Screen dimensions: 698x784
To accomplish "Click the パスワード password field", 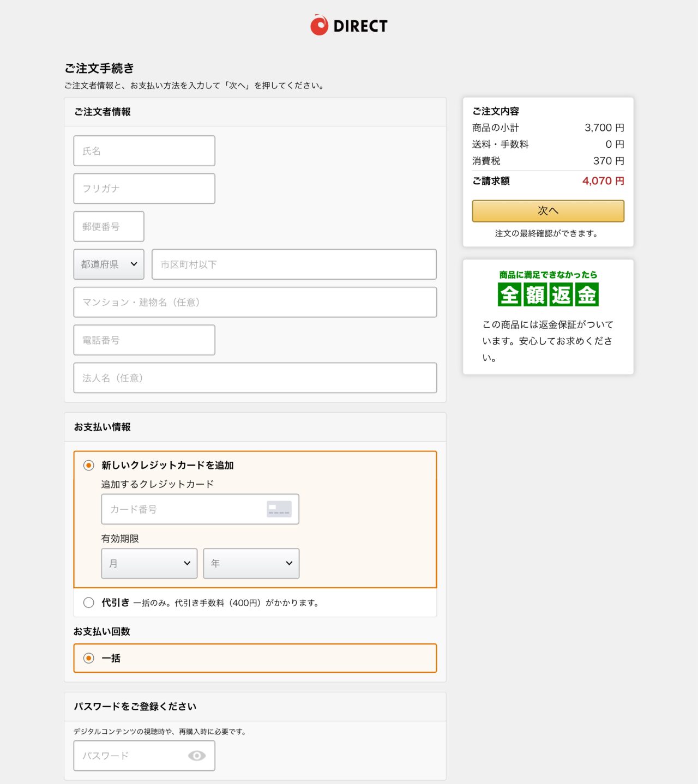I will pyautogui.click(x=131, y=755).
